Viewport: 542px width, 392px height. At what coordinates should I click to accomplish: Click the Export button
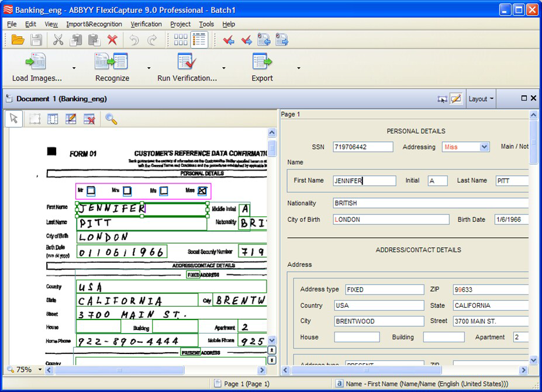point(262,68)
